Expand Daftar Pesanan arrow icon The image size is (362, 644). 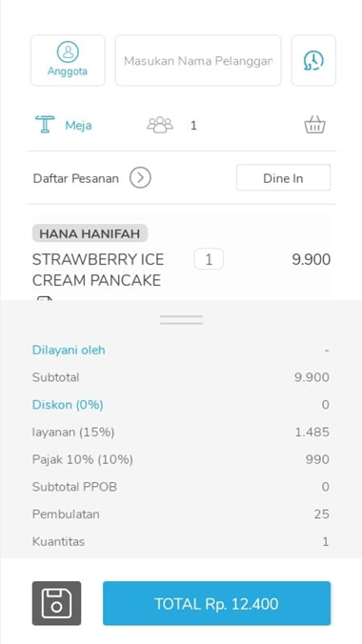click(x=140, y=178)
